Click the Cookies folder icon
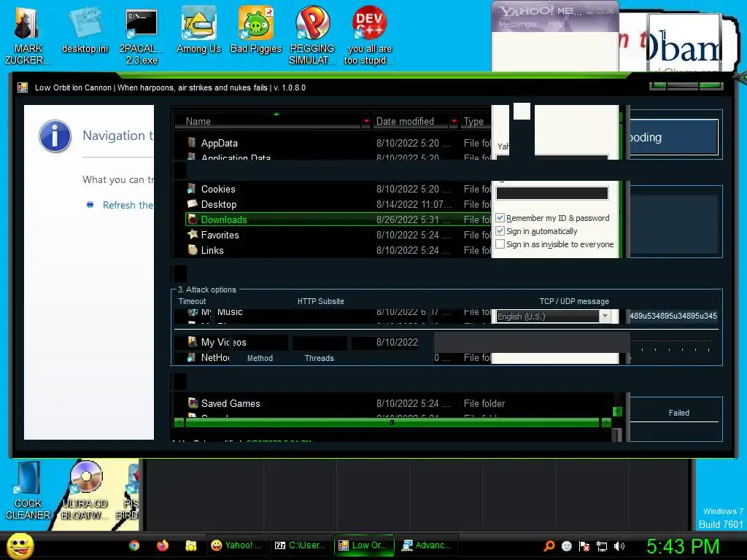The image size is (747, 560). 192,188
